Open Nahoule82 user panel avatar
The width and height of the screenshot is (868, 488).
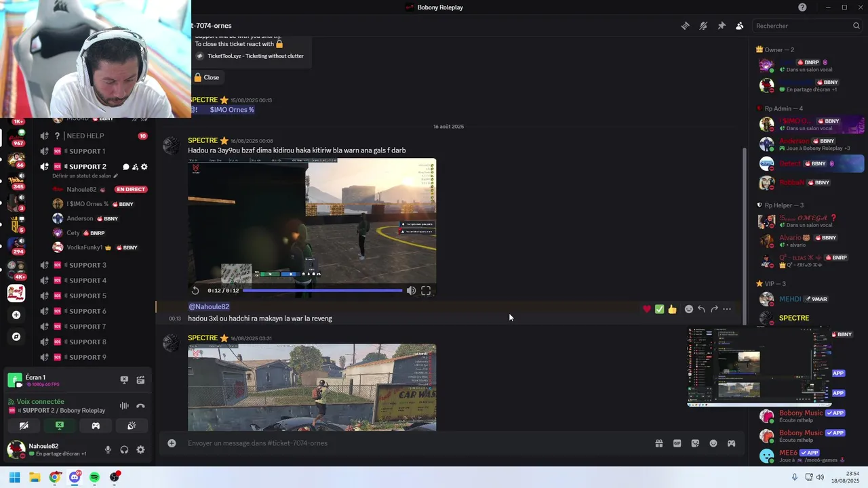(x=16, y=449)
